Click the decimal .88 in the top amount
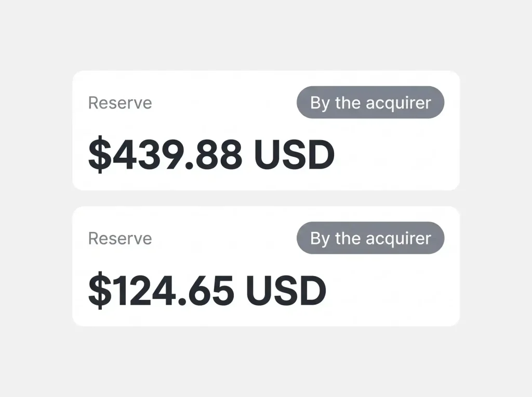 click(x=214, y=155)
